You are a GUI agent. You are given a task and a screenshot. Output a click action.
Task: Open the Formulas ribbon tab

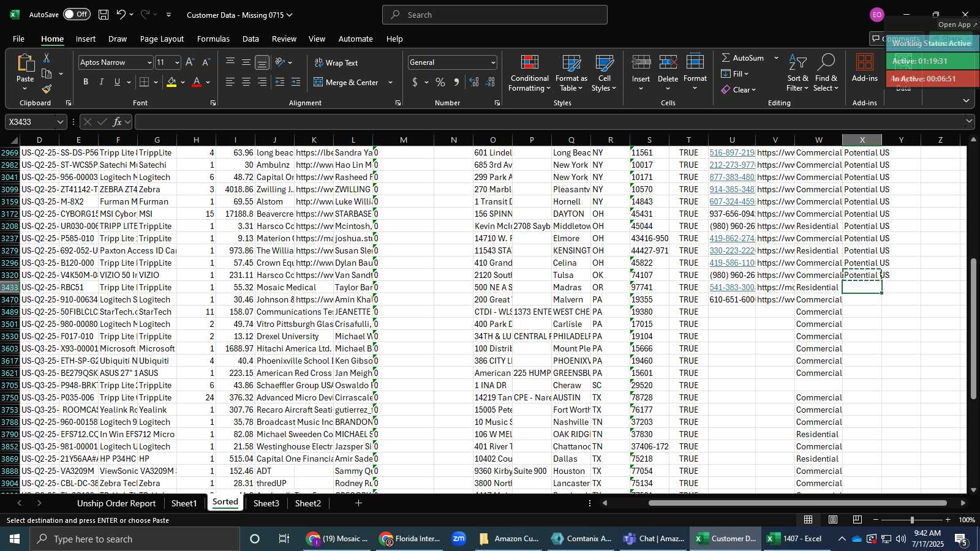pos(213,39)
